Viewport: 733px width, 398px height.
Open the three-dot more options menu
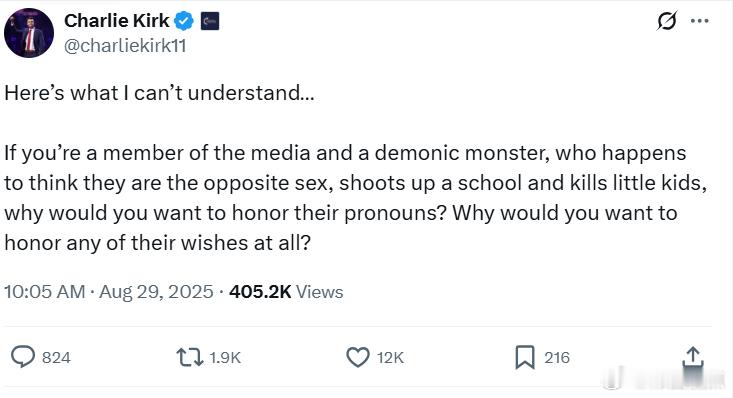[x=699, y=21]
